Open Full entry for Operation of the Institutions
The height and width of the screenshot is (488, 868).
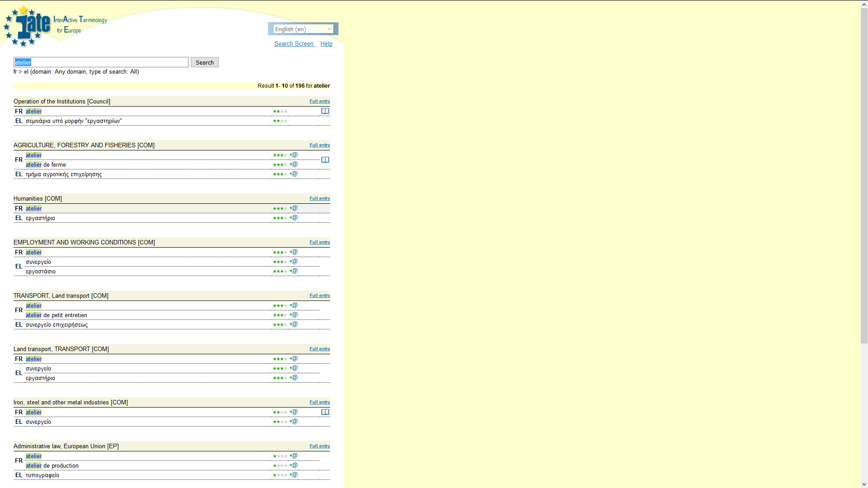[x=320, y=101]
